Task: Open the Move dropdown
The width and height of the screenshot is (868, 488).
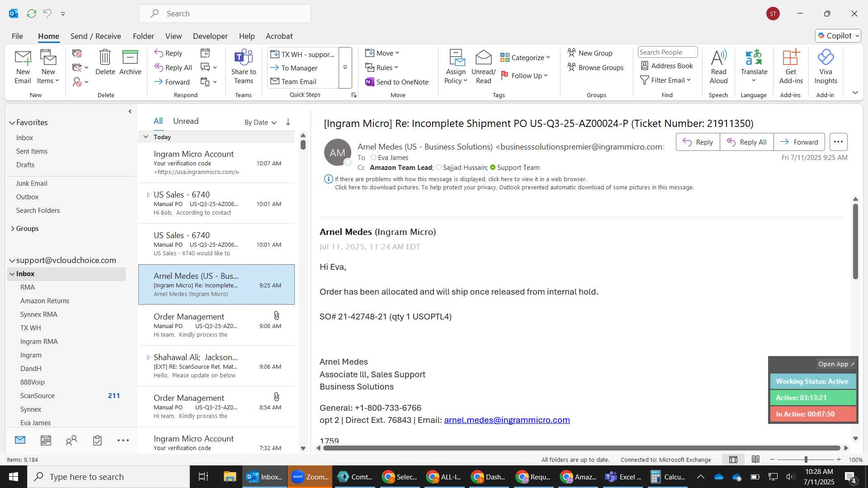Action: pos(382,53)
